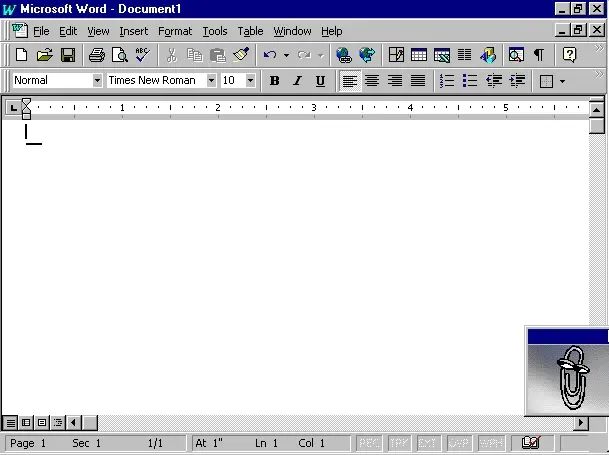609x455 pixels.
Task: Expand the Font dropdown Times New Roman
Action: click(x=211, y=80)
